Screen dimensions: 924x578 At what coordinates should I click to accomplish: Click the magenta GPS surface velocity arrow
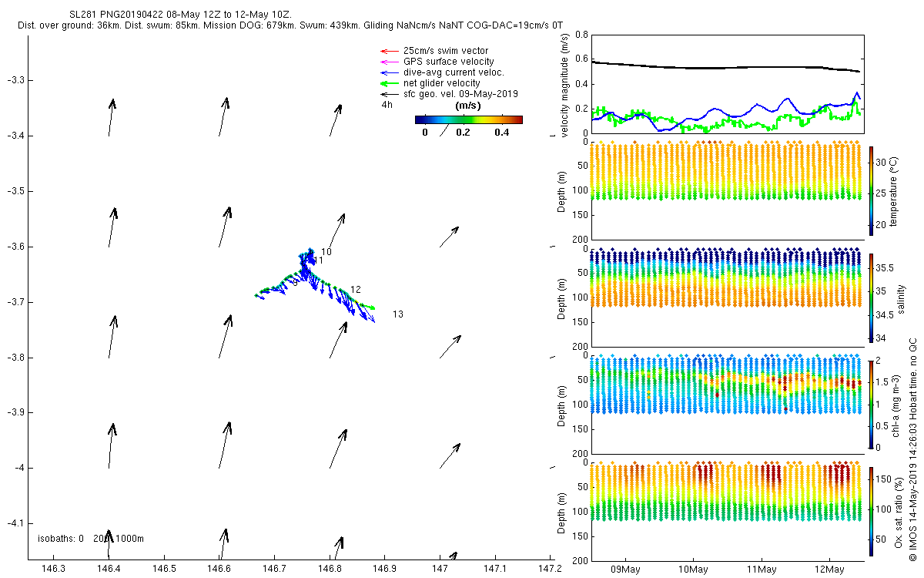tap(387, 62)
